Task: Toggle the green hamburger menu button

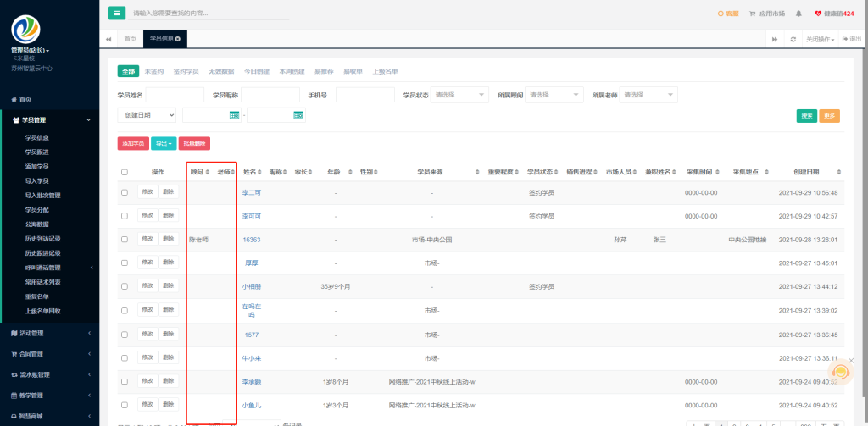Action: click(117, 13)
